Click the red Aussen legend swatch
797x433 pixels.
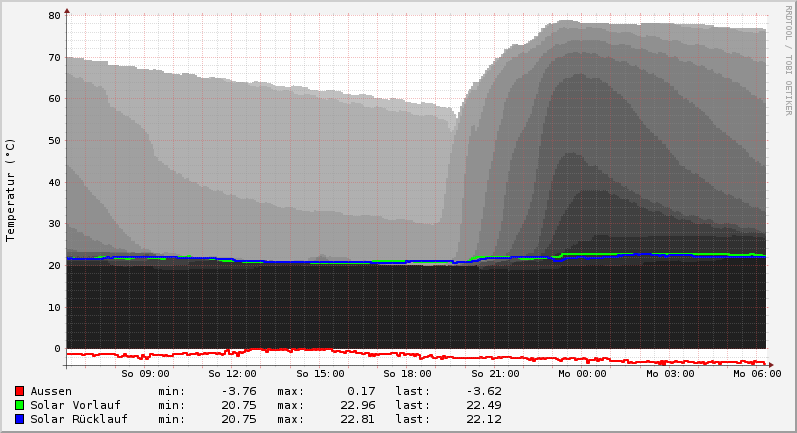click(x=19, y=391)
